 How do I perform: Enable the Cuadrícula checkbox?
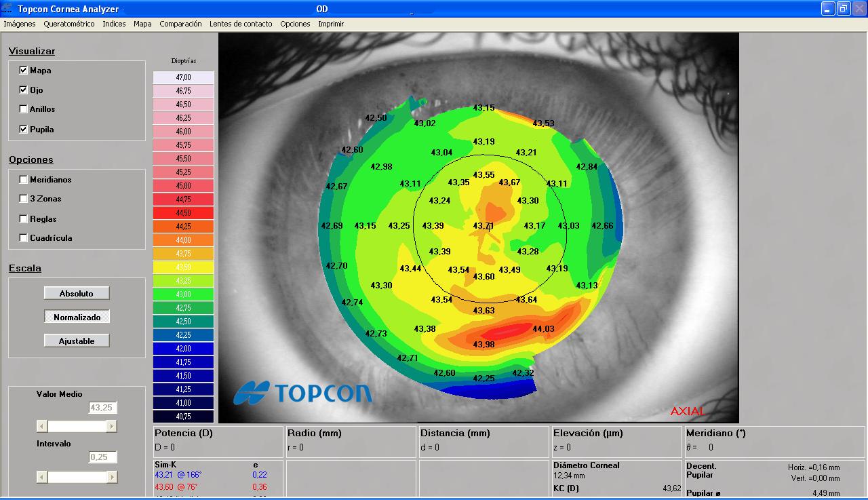[x=24, y=238]
